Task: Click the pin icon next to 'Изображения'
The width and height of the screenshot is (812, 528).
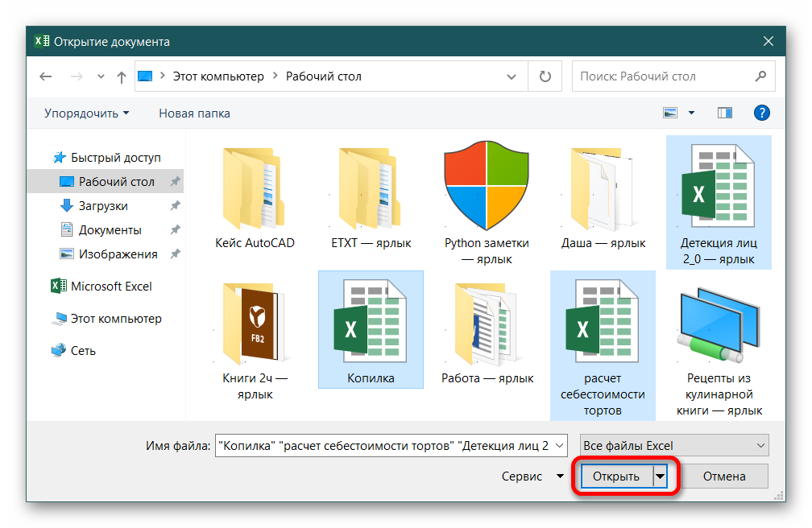Action: [x=175, y=254]
